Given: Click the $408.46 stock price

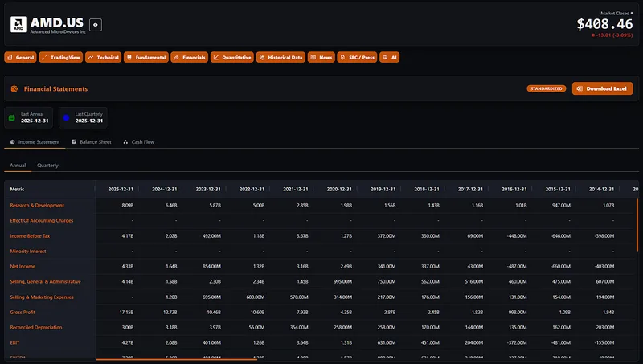Looking at the screenshot, I should tap(604, 24).
